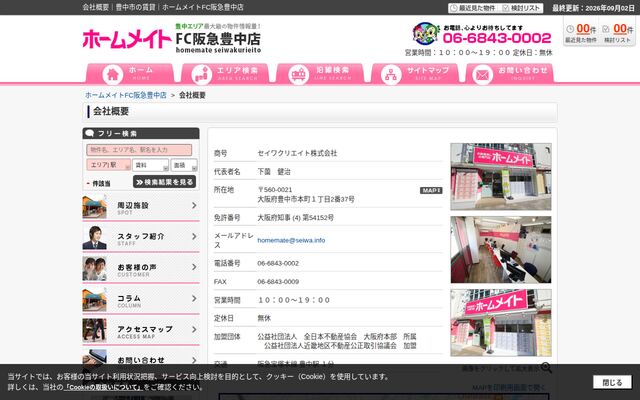
Task: Click the コラム thumbnail image
Action: tap(94, 300)
